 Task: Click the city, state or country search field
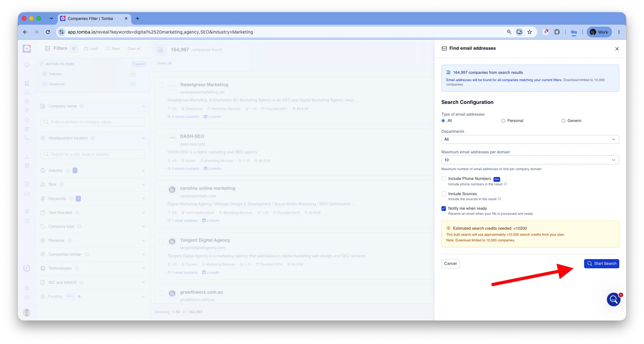93,154
